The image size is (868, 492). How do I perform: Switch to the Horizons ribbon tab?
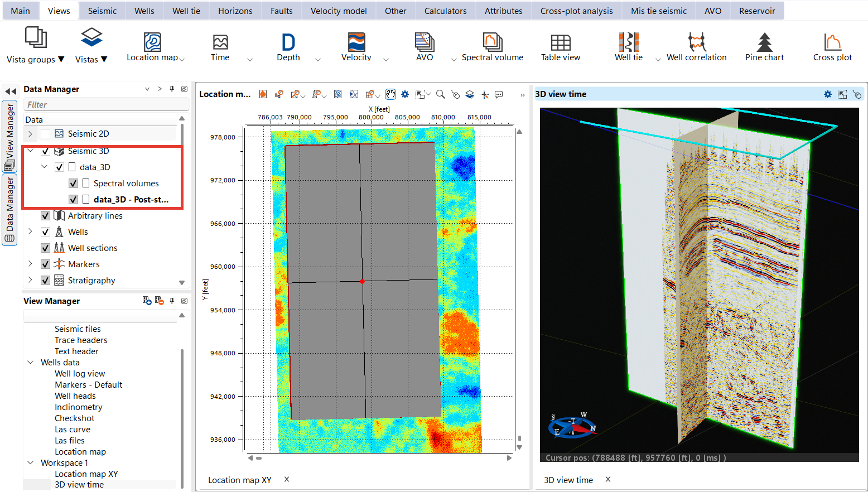(235, 10)
